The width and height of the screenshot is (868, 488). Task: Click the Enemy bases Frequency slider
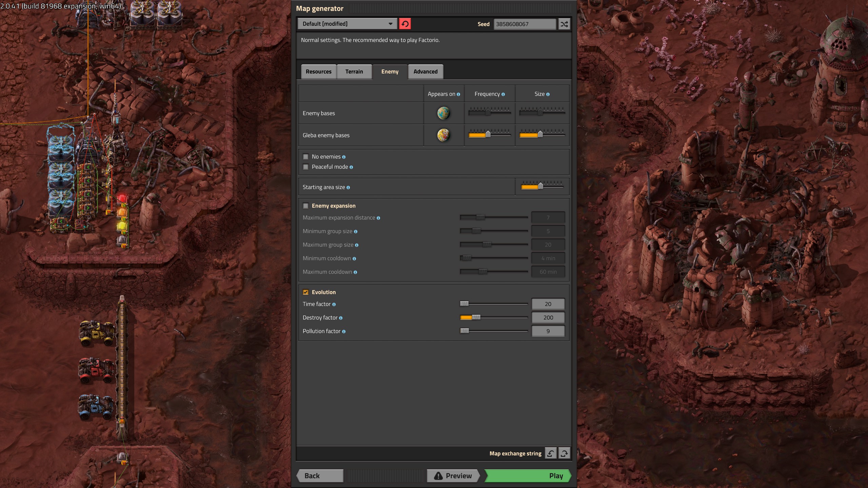[x=490, y=112]
